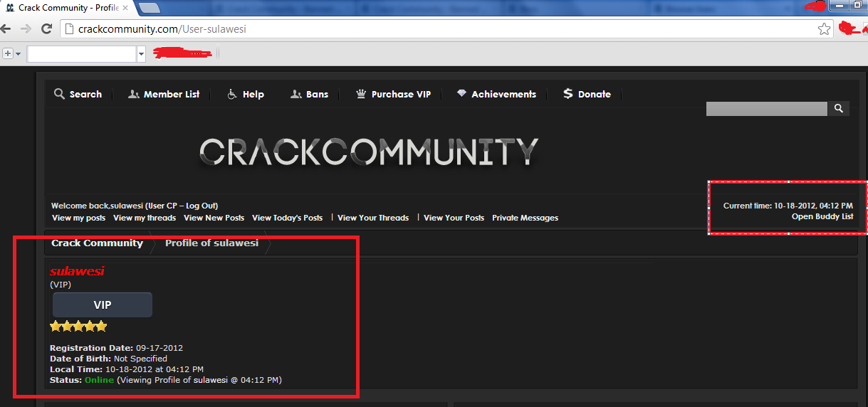868x407 pixels.
Task: Click the VIP badge button
Action: pos(103,305)
